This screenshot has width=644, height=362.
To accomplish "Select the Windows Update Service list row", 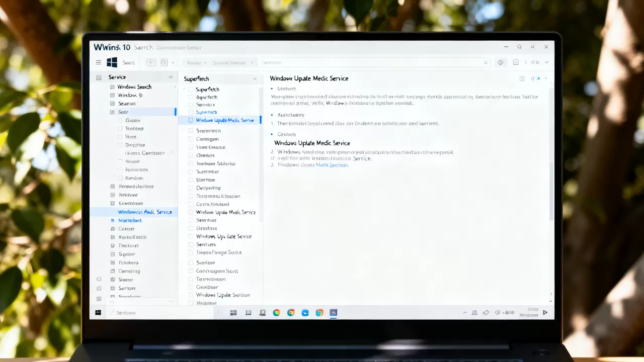I will tap(224, 236).
